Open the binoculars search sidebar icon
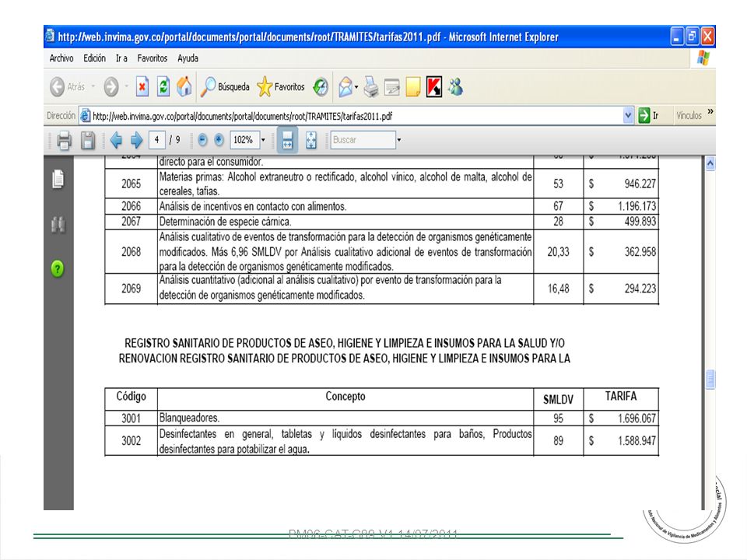Image resolution: width=747 pixels, height=560 pixels. [x=58, y=224]
